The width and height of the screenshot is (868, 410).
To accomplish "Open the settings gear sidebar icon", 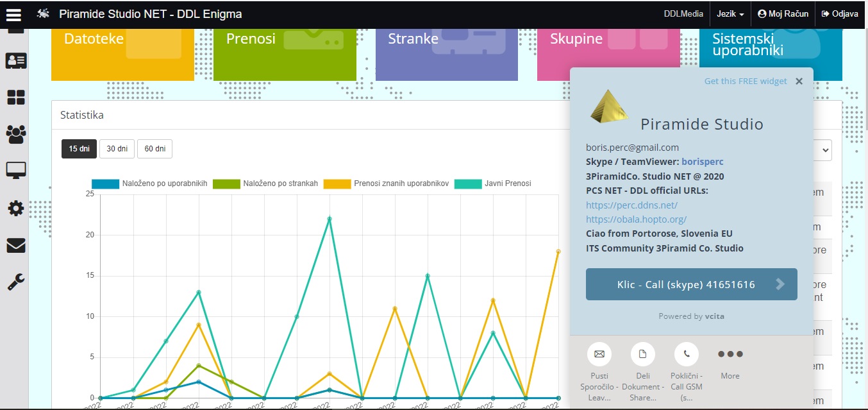I will 15,208.
